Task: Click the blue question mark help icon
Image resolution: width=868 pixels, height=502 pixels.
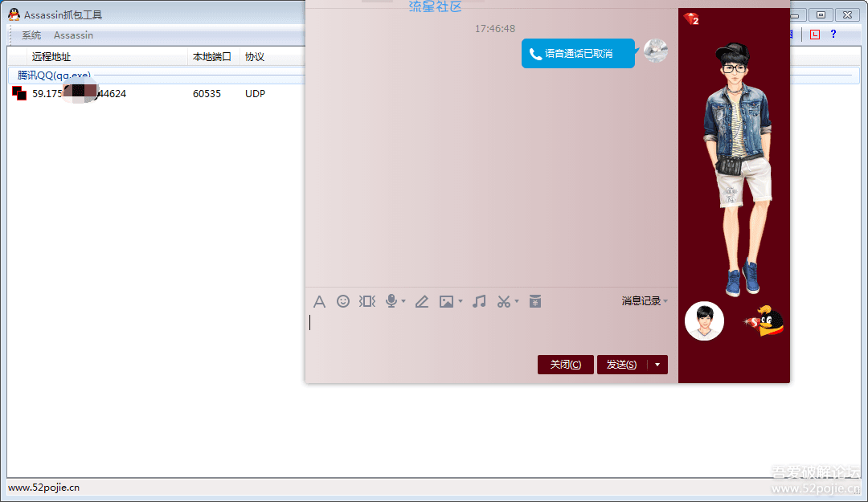Action: [833, 35]
